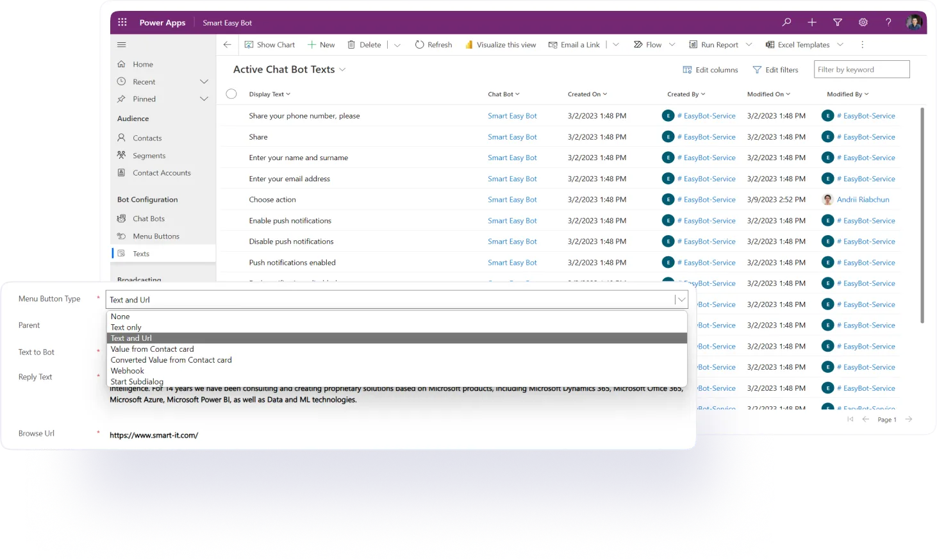
Task: Click Run Report
Action: (x=713, y=45)
